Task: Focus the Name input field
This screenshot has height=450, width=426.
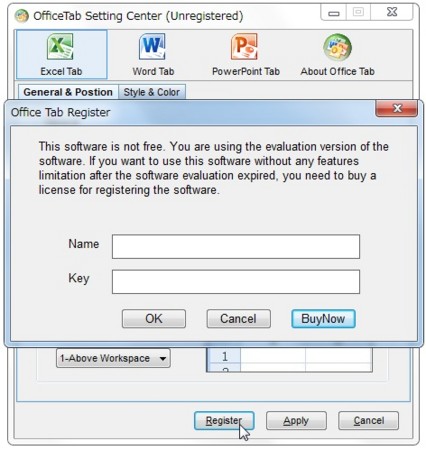Action: tap(236, 247)
